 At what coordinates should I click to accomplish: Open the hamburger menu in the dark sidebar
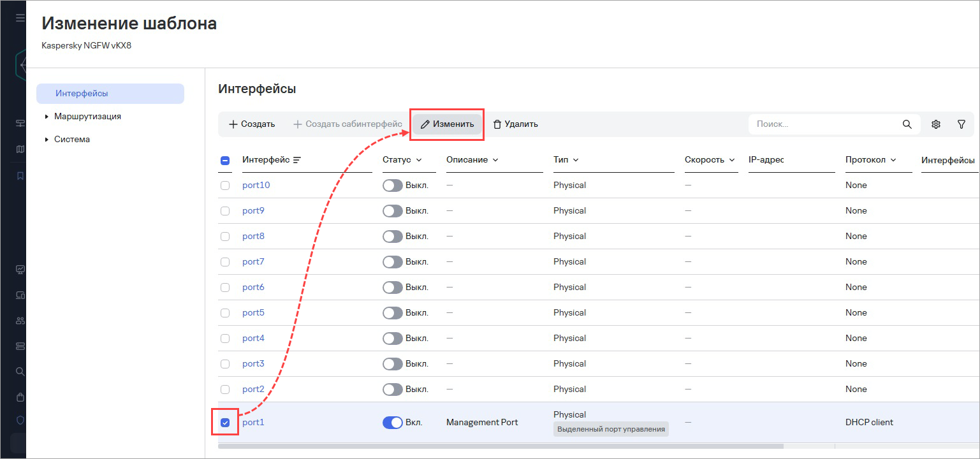[20, 18]
